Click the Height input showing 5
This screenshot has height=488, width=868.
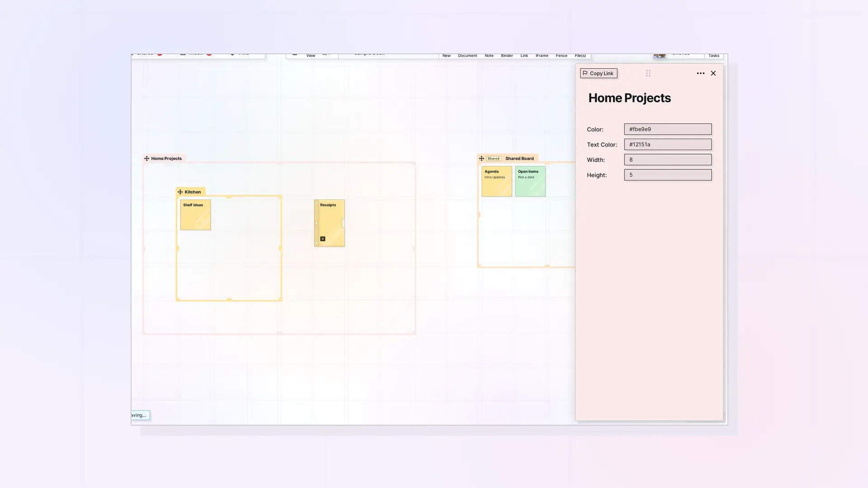(x=668, y=175)
